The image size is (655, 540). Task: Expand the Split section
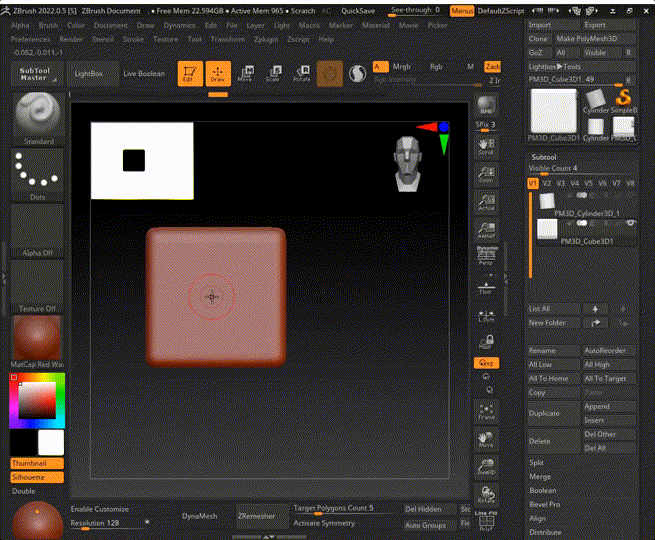[537, 463]
